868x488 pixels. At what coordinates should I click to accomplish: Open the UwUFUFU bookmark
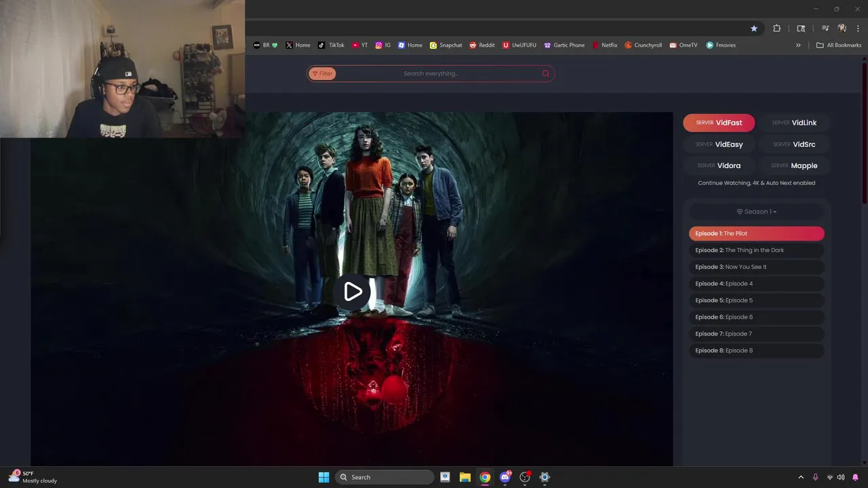tap(519, 45)
